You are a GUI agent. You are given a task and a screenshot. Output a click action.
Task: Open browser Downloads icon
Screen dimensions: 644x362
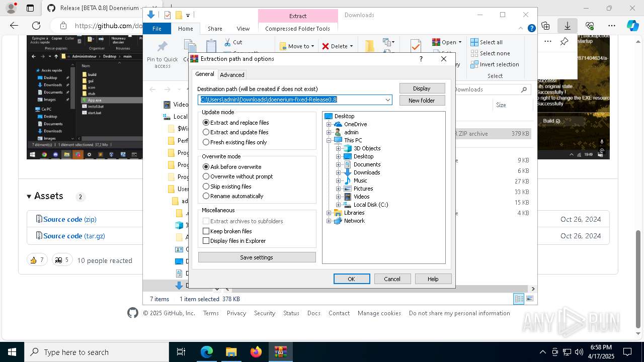[x=568, y=26]
